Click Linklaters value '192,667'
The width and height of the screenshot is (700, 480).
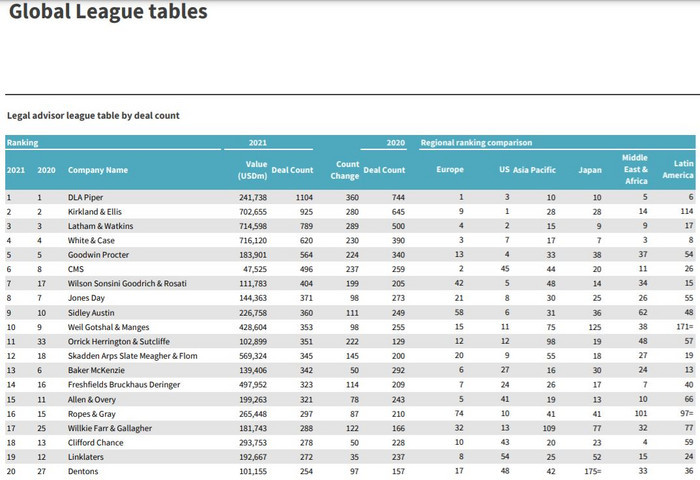click(x=253, y=457)
